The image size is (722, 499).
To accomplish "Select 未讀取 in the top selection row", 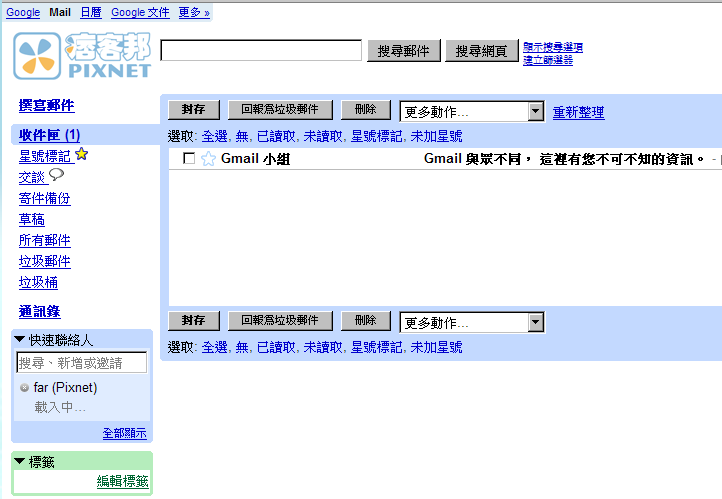I will pyautogui.click(x=323, y=136).
